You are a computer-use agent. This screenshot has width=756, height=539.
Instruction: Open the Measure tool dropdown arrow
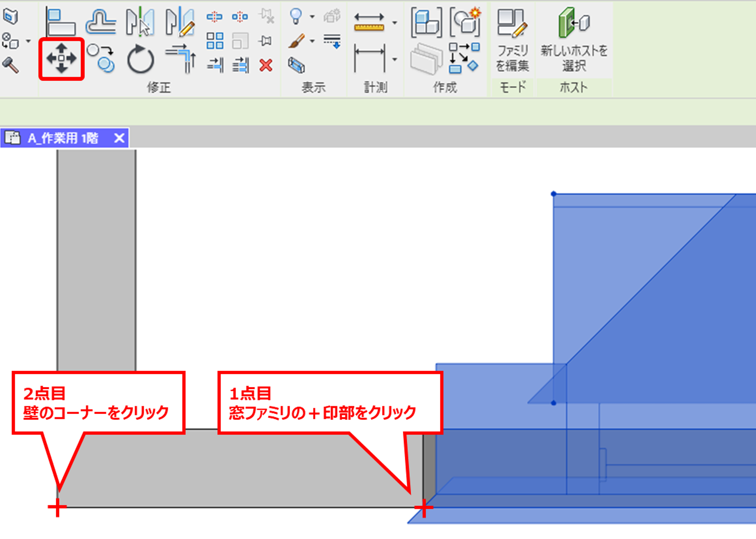[395, 23]
